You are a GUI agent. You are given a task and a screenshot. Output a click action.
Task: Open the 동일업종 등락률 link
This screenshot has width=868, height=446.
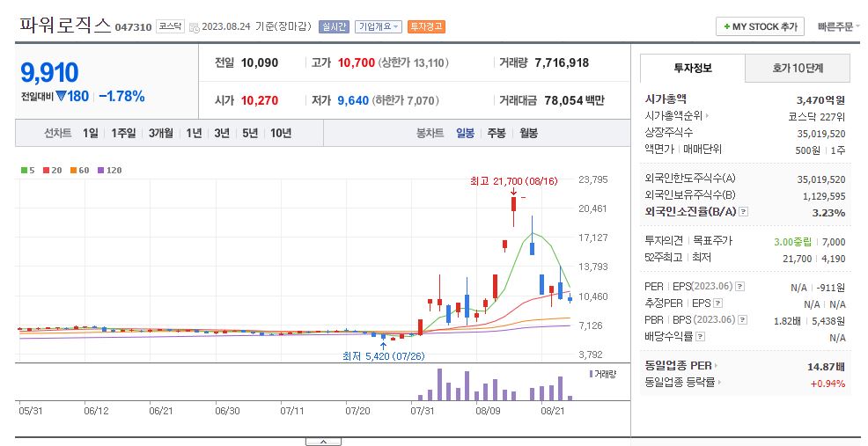click(682, 383)
